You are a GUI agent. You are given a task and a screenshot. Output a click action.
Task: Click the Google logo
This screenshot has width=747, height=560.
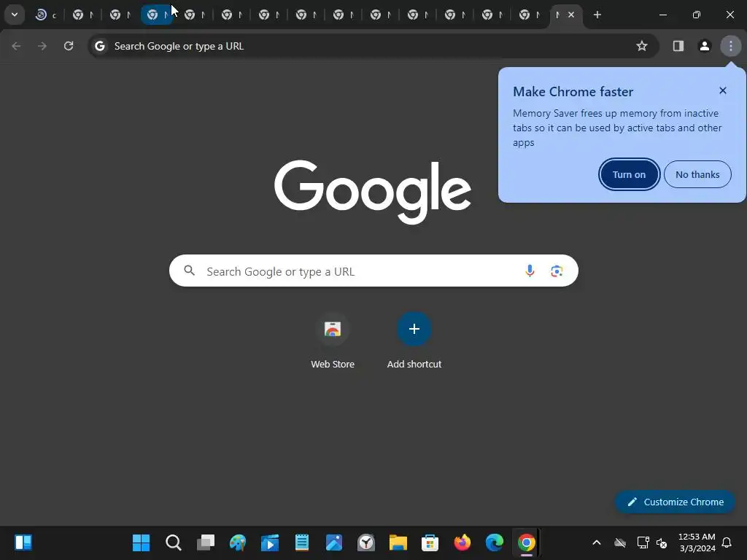tap(373, 192)
